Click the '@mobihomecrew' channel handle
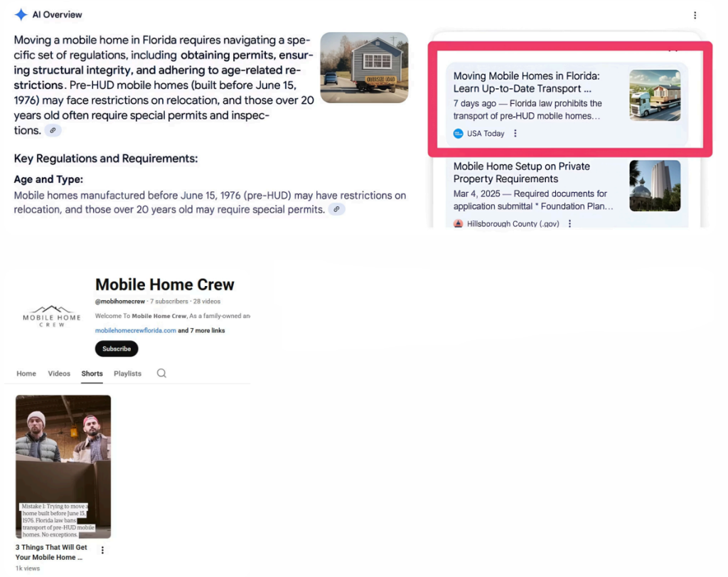 click(119, 301)
